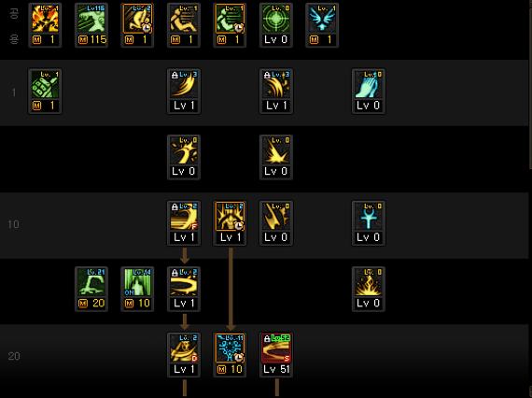Pick the cyan praying hands skill
The image size is (532, 398).
(368, 92)
